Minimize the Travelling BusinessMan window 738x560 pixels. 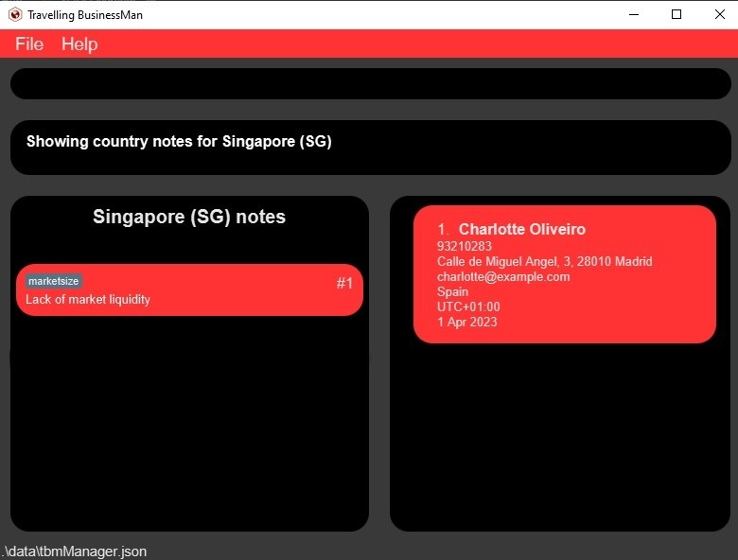[x=634, y=14]
